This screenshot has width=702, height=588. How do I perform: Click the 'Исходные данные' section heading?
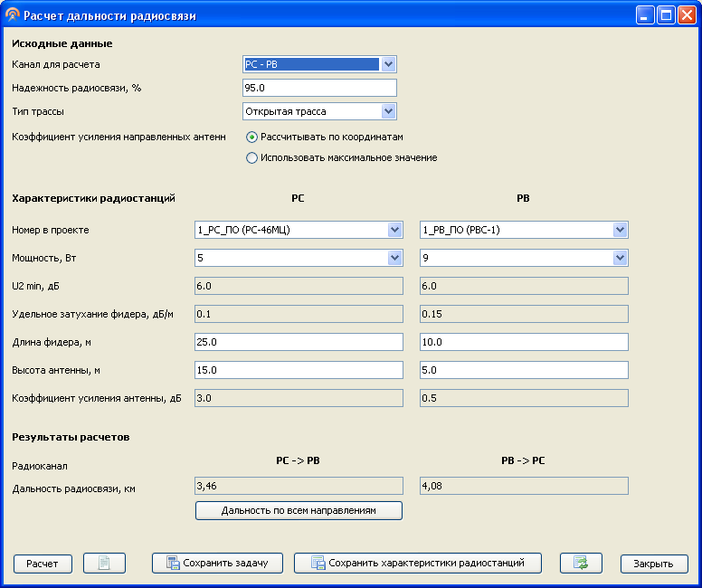point(62,43)
